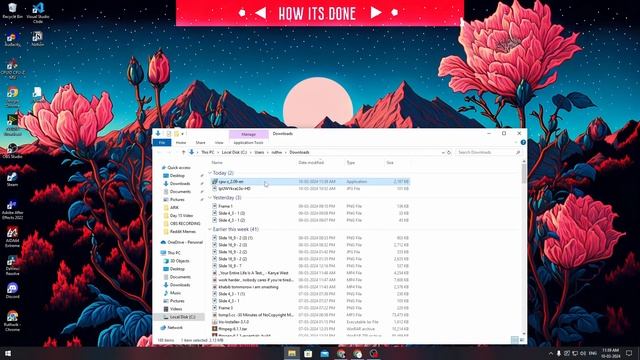Sort by Name column header
Screen dimensions: 640x360
click(x=217, y=162)
